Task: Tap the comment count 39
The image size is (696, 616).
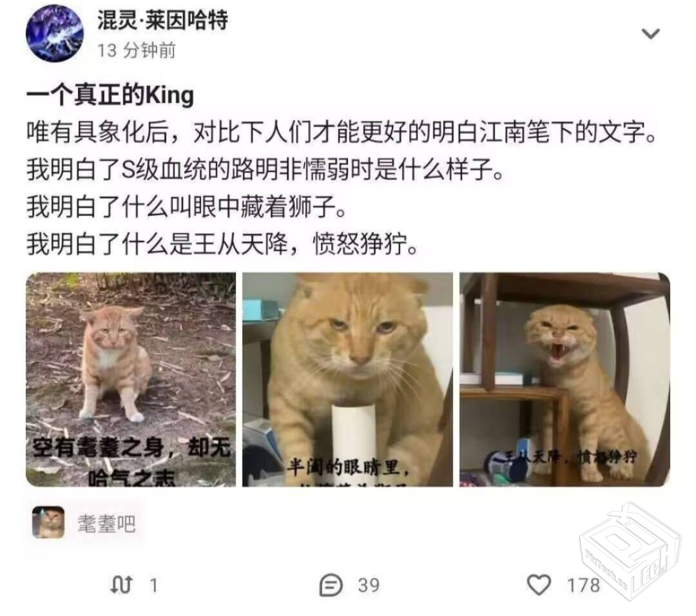Action: (x=369, y=585)
